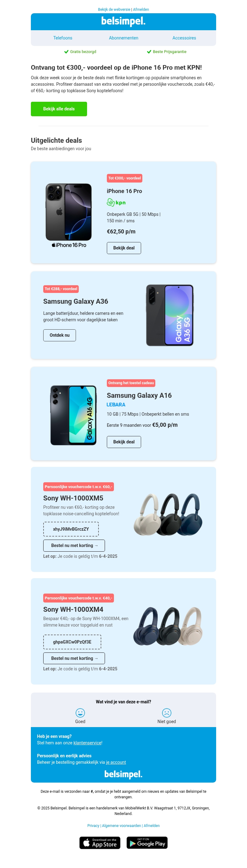This screenshot has height=868, width=247.
Task: Click the sad smiley Niet goed icon
Action: tap(167, 713)
